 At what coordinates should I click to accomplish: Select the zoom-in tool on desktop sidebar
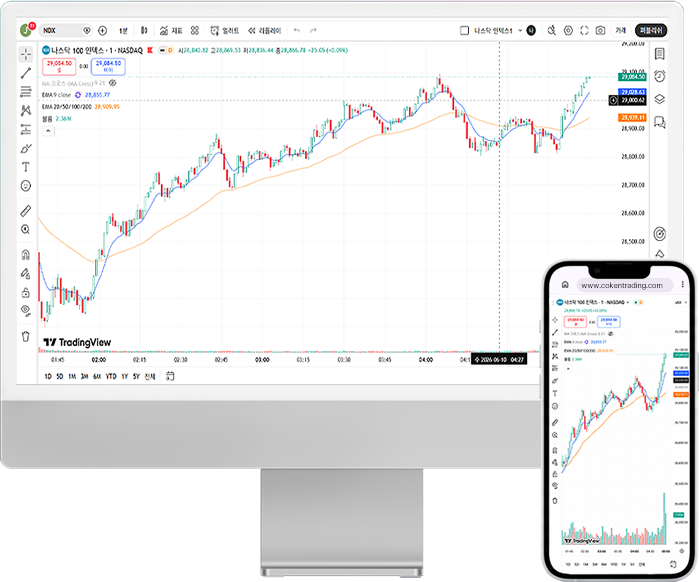(x=26, y=230)
